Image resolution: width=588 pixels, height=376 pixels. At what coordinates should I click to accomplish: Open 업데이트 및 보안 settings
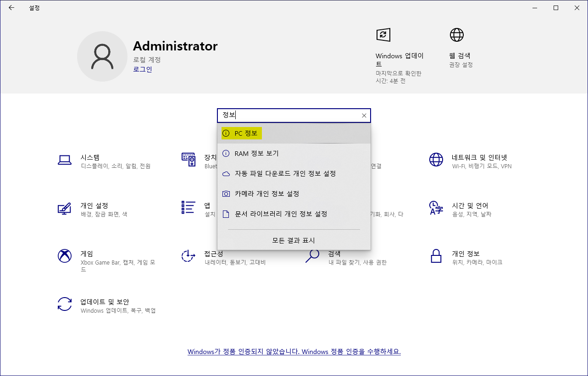(x=105, y=302)
